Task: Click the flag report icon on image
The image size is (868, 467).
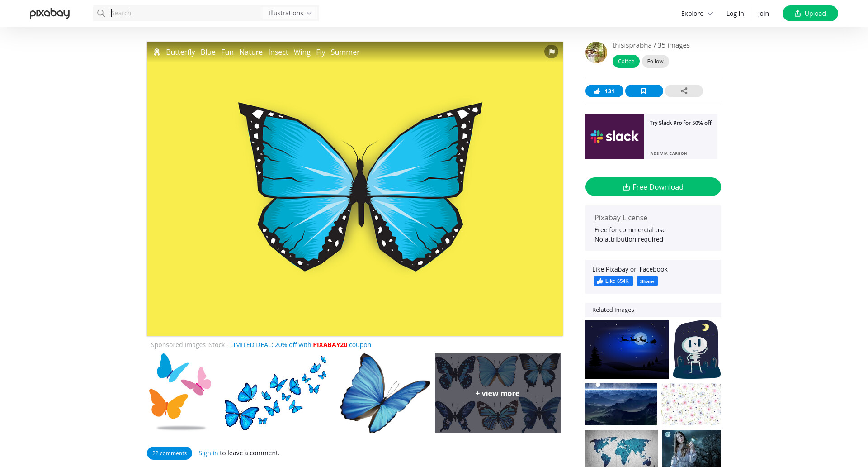Action: click(x=551, y=52)
